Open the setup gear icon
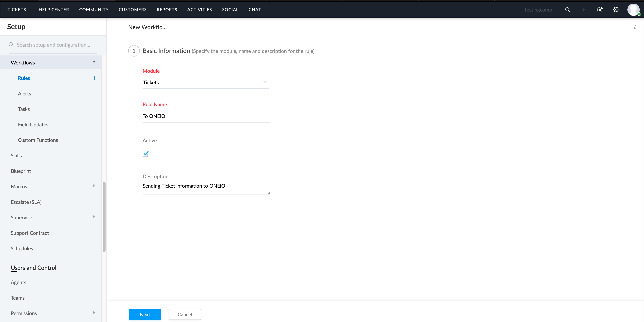The image size is (644, 322). tap(616, 10)
